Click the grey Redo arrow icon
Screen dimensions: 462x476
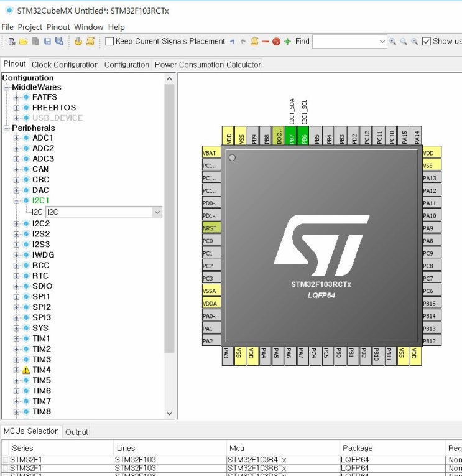click(243, 42)
